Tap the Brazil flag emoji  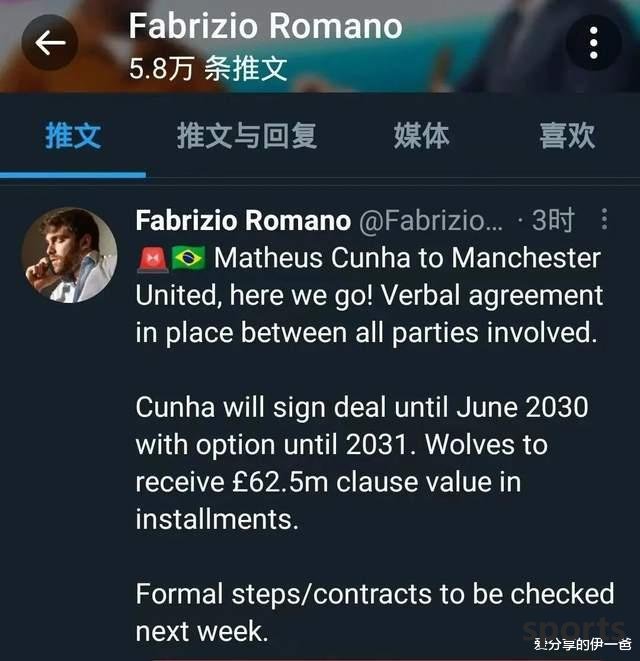(188, 258)
